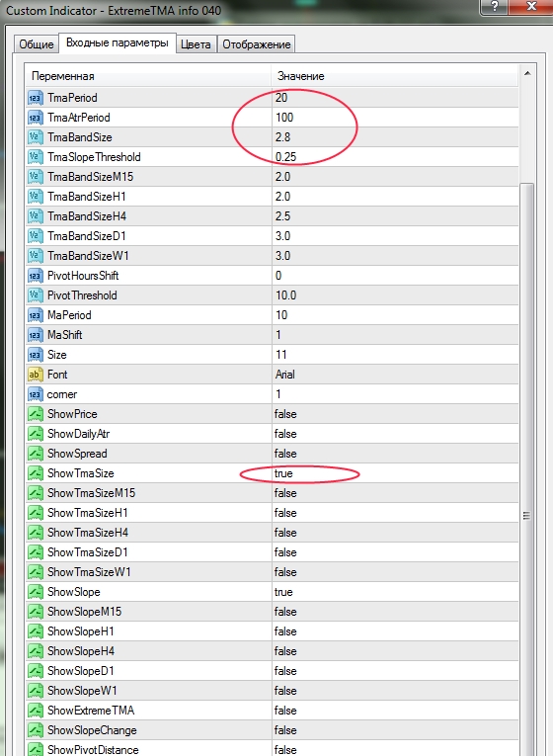The height and width of the screenshot is (756, 553).
Task: Select the ShowTmaSizeW1 variable name
Action: pyautogui.click(x=89, y=572)
